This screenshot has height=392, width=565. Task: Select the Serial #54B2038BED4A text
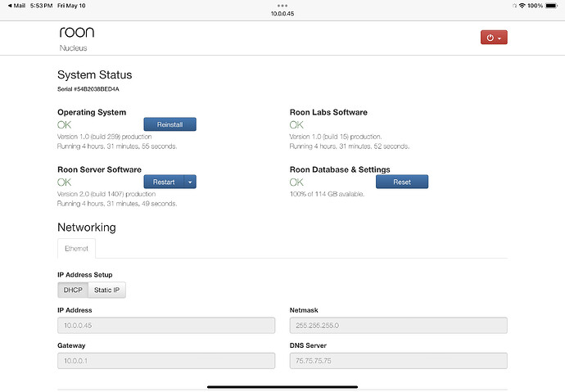pyautogui.click(x=88, y=89)
